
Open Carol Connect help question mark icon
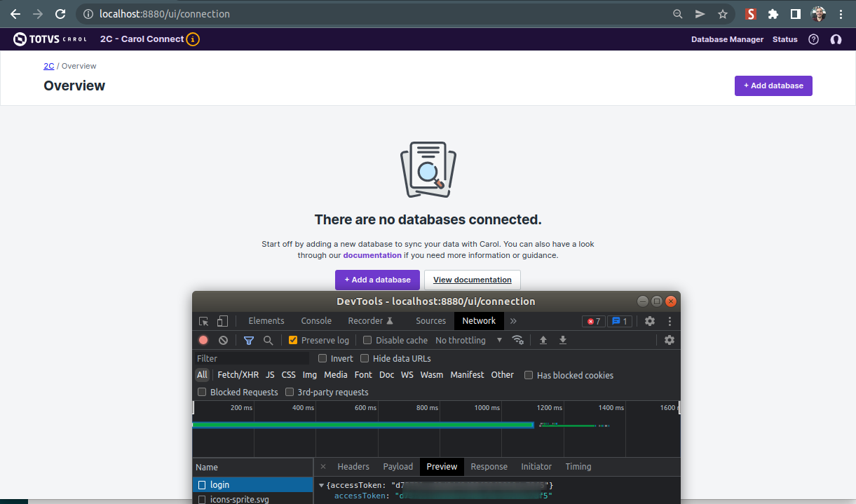[813, 39]
